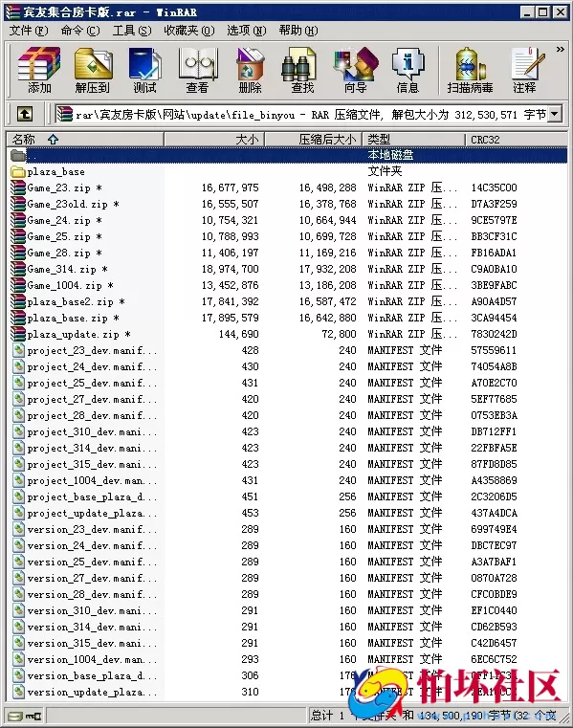Click the 信息 (Info) toolbar icon

click(x=408, y=70)
